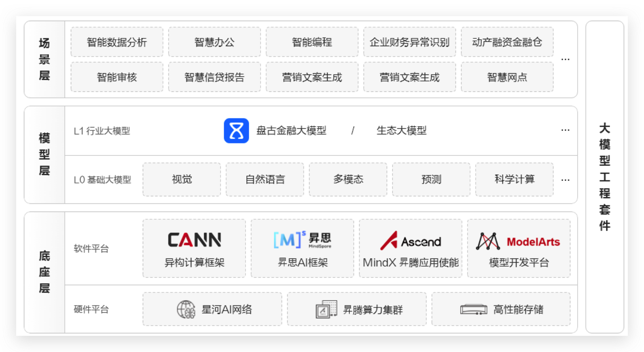Click the 昇思AI框架 caption
The image size is (644, 352).
(x=303, y=263)
